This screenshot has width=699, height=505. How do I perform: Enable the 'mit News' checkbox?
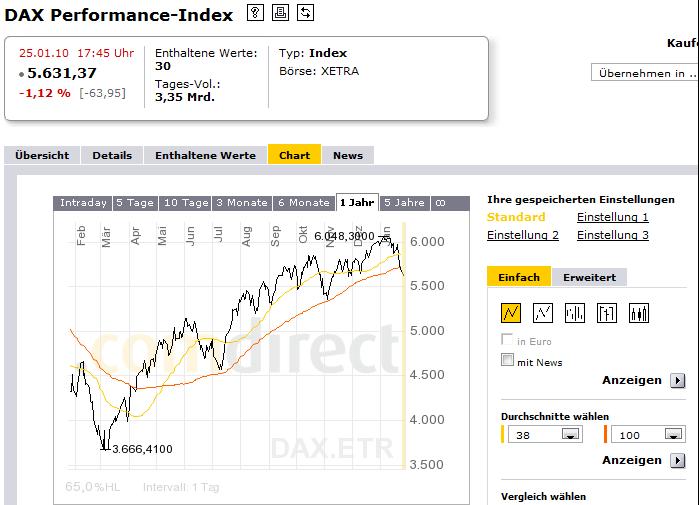click(507, 360)
